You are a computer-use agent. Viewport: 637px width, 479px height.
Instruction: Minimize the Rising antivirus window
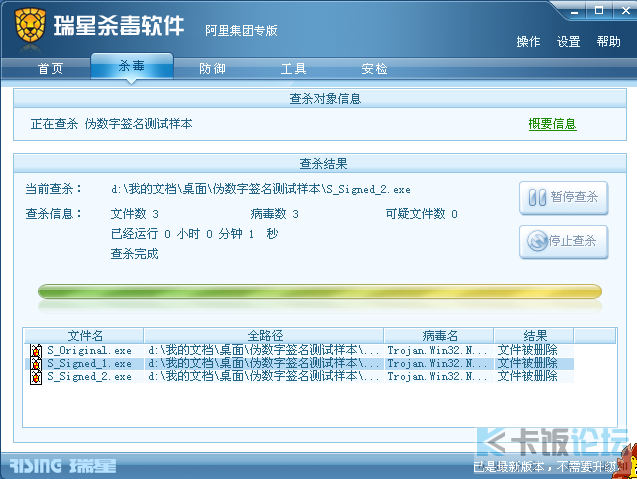(x=574, y=11)
